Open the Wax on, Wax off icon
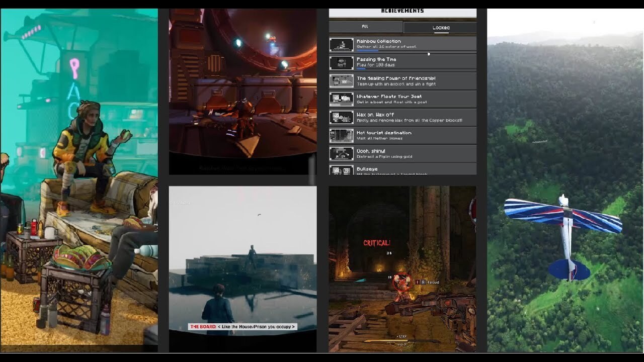The width and height of the screenshot is (644, 362). pyautogui.click(x=341, y=117)
